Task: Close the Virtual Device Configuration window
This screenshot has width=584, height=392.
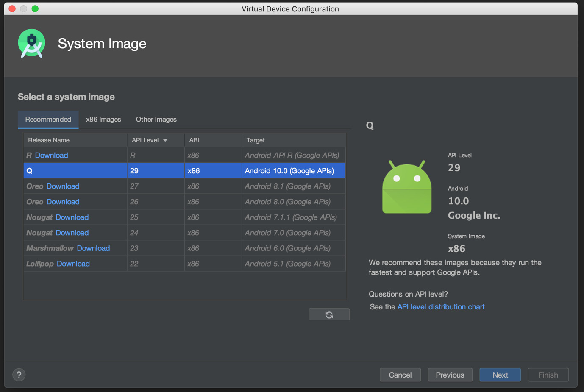Action: tap(12, 8)
